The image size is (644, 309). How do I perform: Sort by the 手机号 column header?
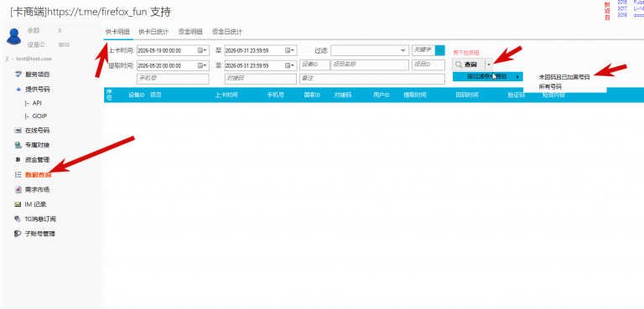(x=276, y=95)
